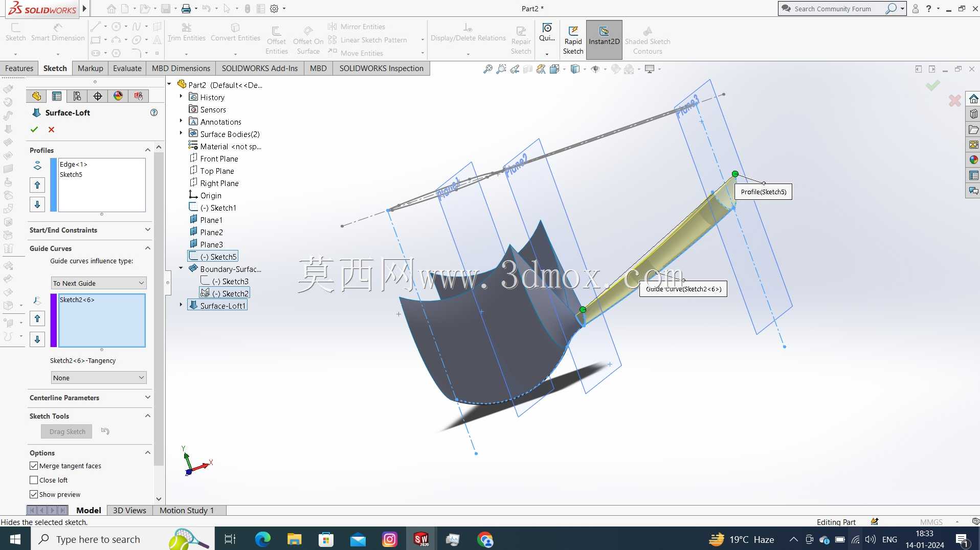Open the ConfigurationManager tab icon

click(x=77, y=96)
